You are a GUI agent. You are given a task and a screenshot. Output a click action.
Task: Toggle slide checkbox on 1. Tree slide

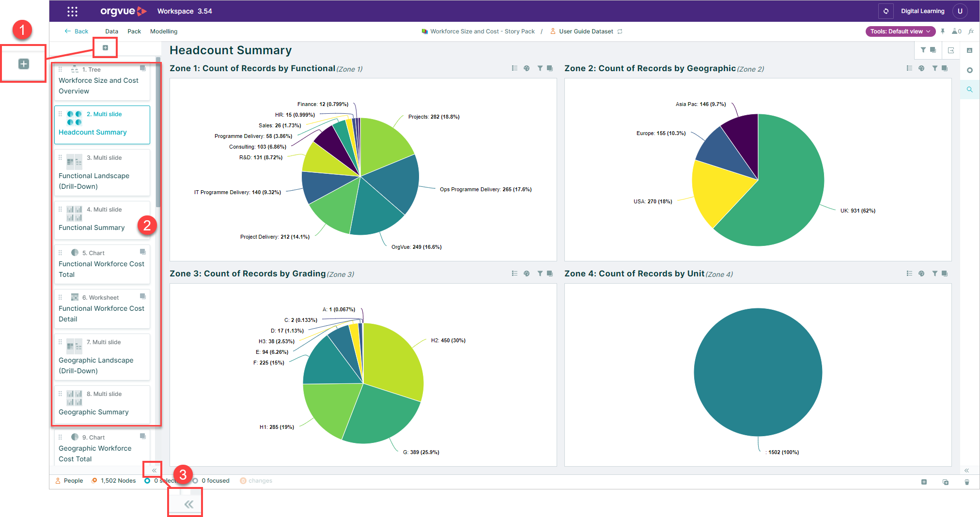click(143, 68)
